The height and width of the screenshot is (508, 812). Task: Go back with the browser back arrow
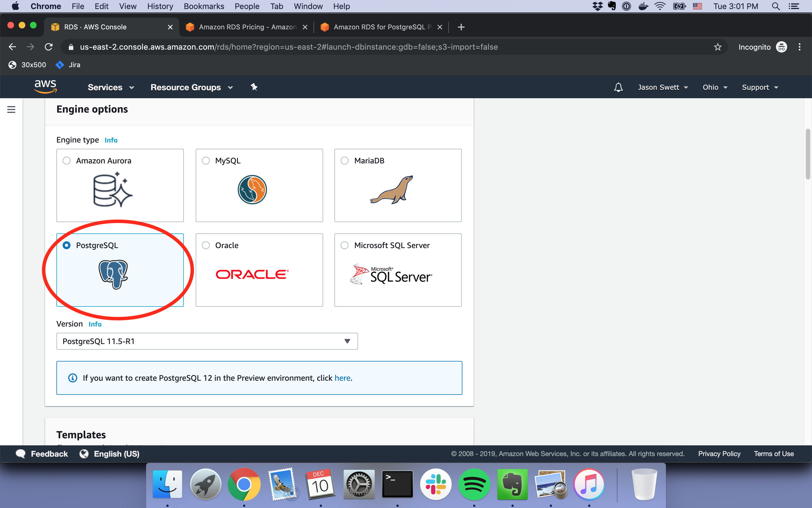pyautogui.click(x=12, y=47)
